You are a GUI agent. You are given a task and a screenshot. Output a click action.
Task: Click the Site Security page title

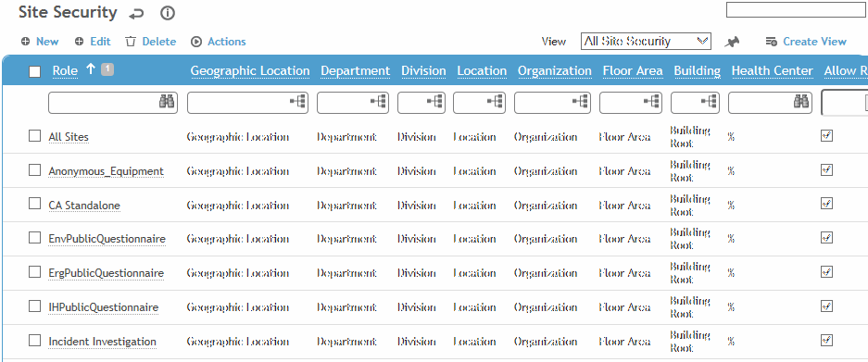coord(68,12)
